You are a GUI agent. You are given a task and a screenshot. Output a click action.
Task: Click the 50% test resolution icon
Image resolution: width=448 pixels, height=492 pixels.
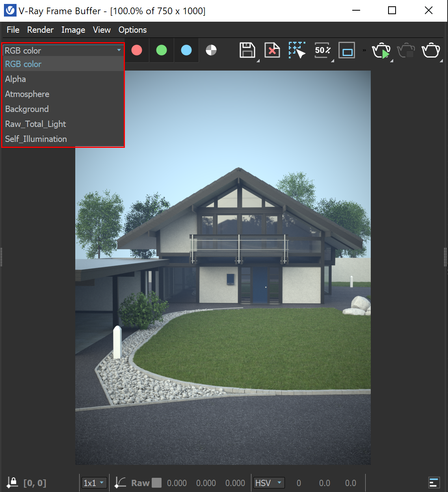[x=323, y=50]
